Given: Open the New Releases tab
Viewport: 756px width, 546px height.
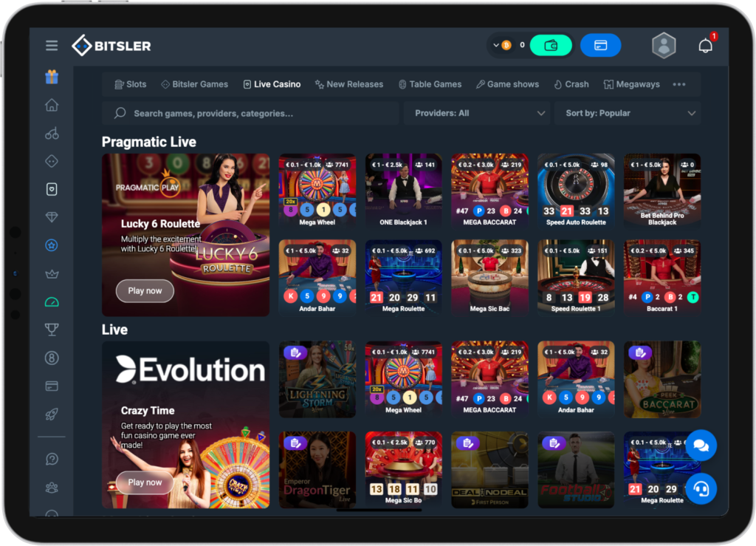Looking at the screenshot, I should (349, 84).
